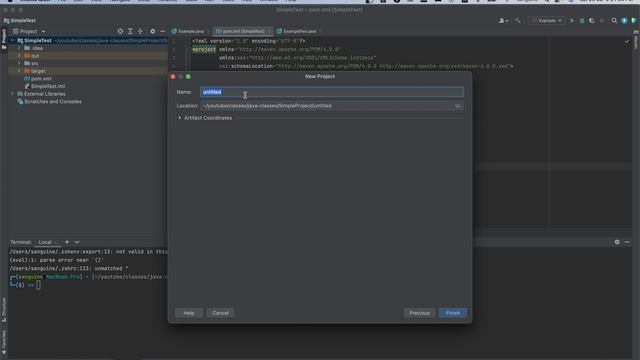This screenshot has width=640, height=360.
Task: Click the rightmost colorful toolbar icon
Action: click(634, 20)
